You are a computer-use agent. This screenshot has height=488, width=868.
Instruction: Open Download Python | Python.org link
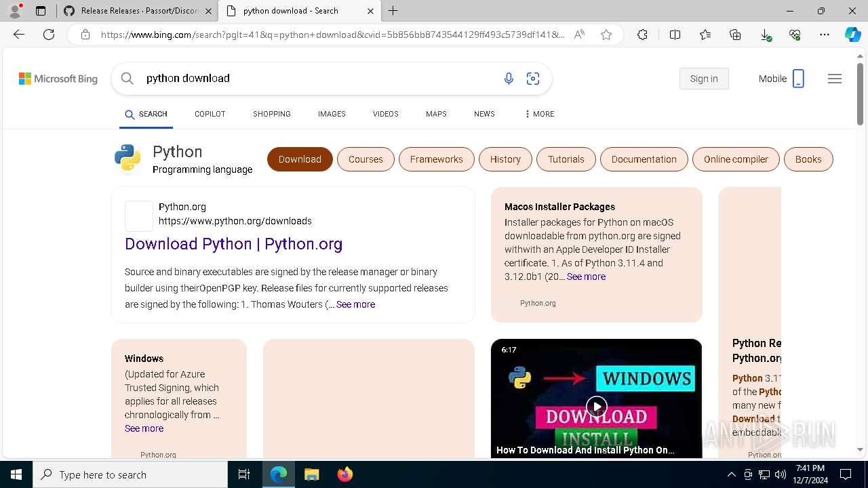[x=233, y=244]
